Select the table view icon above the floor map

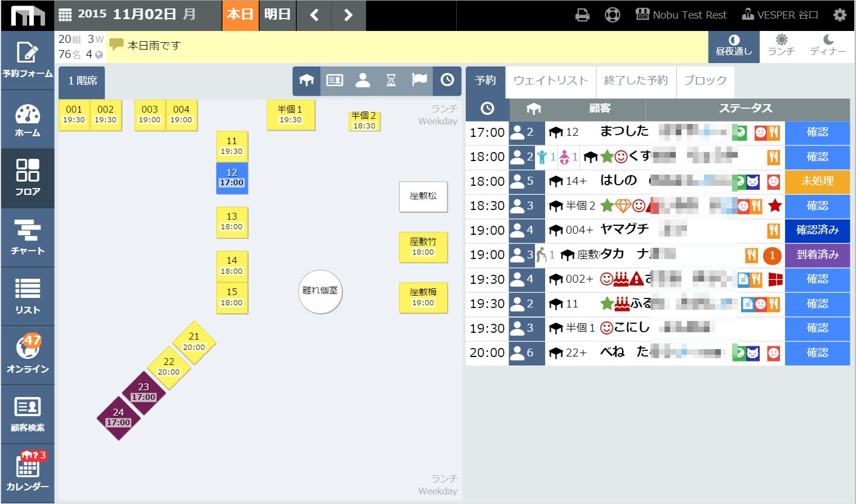pos(306,81)
